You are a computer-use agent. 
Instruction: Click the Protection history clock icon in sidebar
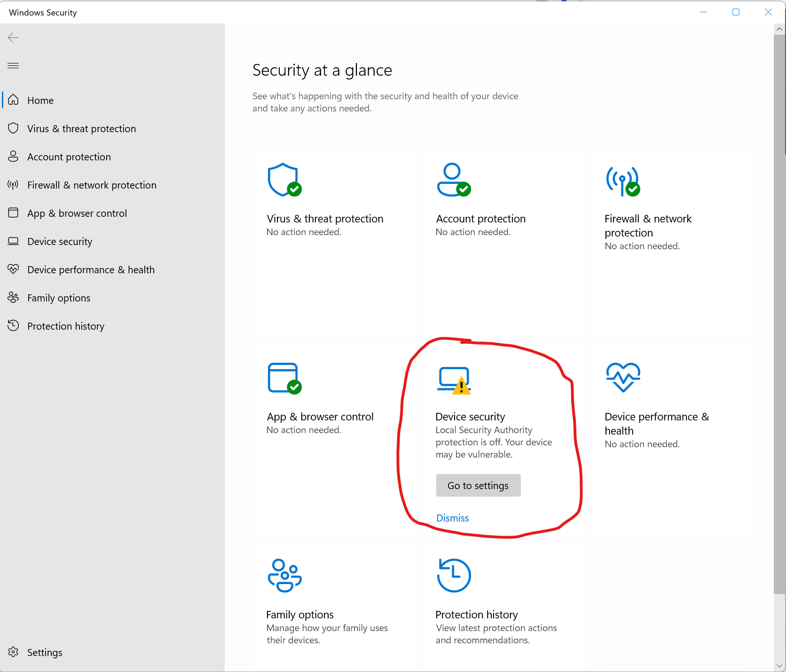13,325
